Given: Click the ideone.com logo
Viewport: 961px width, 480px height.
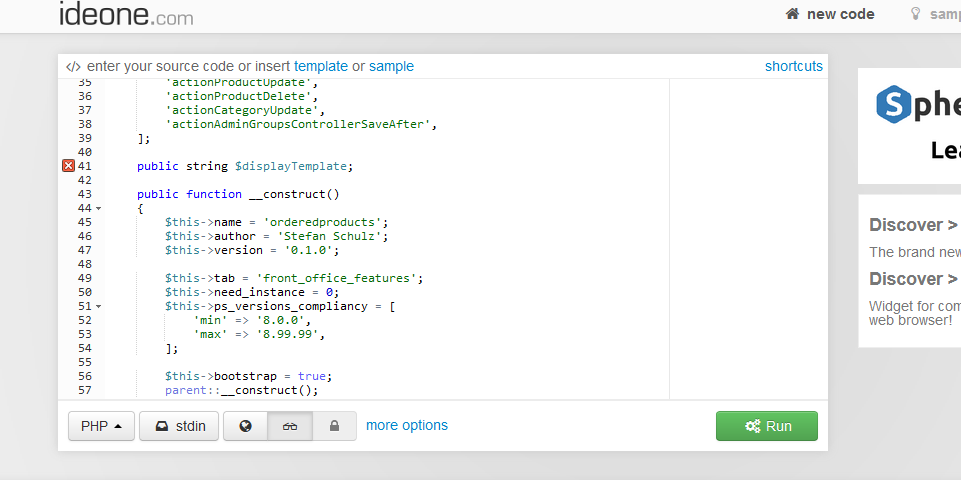Looking at the screenshot, I should click(x=126, y=13).
